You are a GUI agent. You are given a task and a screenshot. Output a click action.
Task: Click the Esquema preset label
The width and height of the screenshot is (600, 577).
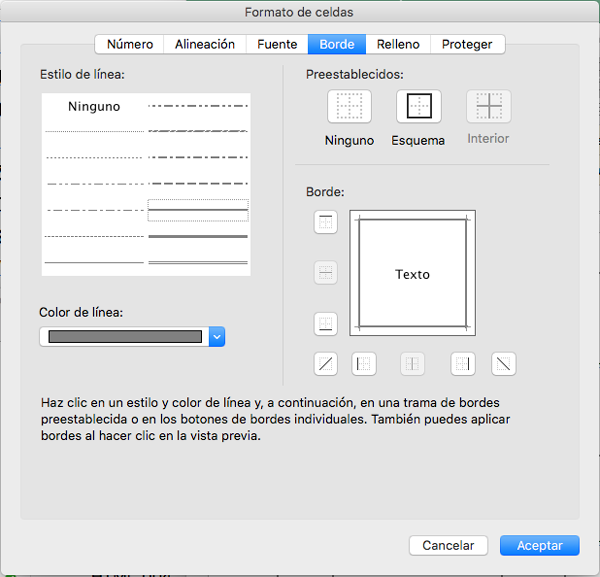coord(418,140)
